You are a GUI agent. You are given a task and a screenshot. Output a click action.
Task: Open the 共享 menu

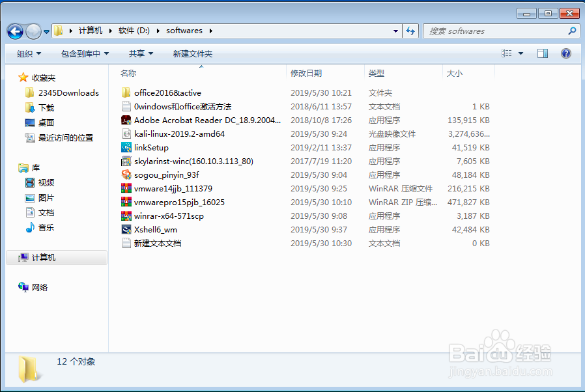tap(141, 53)
